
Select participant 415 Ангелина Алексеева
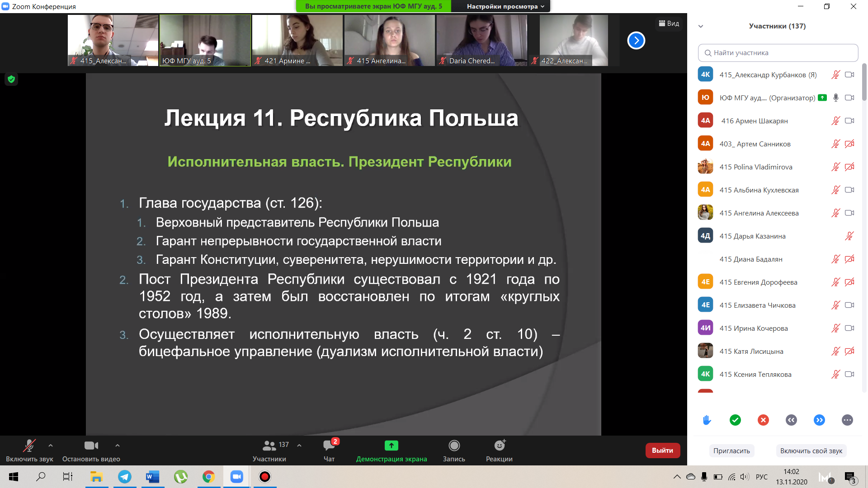coord(777,213)
